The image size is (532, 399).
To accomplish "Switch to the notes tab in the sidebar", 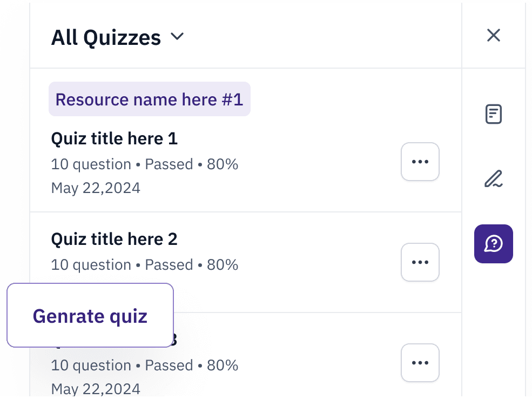I will 493,114.
